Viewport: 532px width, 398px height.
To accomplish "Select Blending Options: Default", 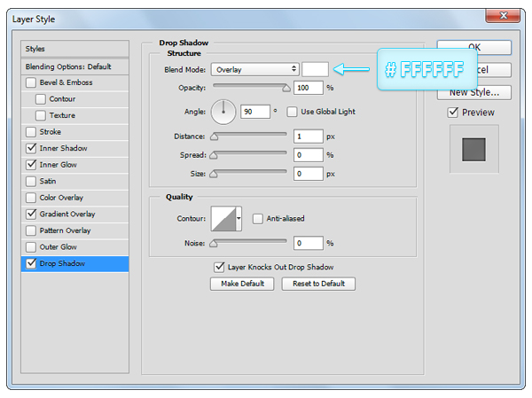I will pyautogui.click(x=75, y=66).
